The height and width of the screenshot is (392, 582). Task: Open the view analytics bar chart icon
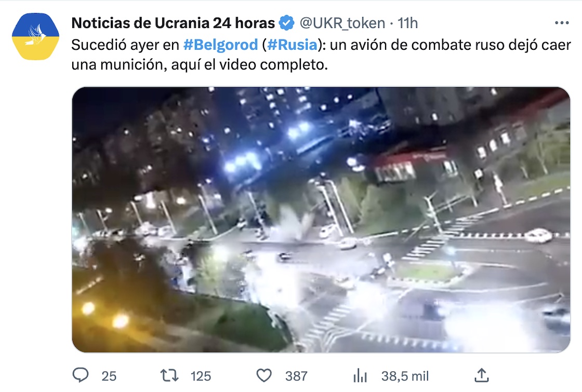coord(360,376)
